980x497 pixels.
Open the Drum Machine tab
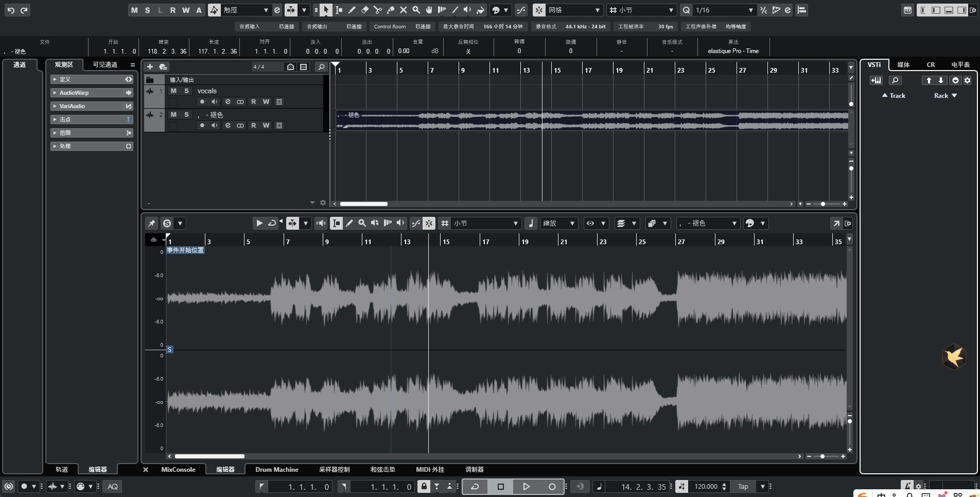click(276, 470)
